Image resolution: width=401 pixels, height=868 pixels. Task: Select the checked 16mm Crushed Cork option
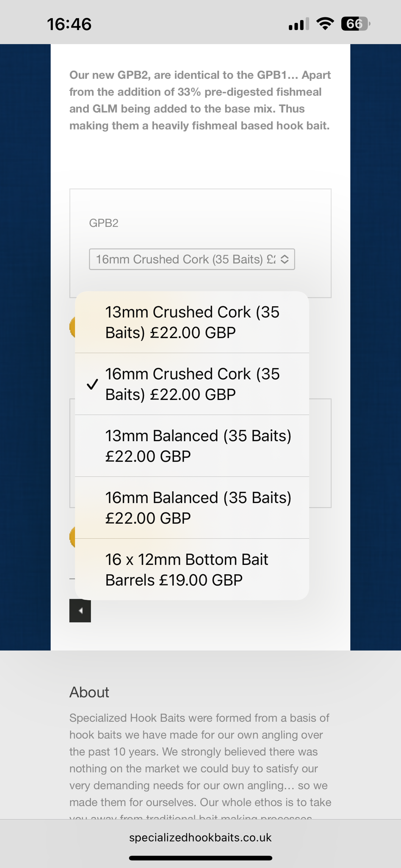[192, 384]
